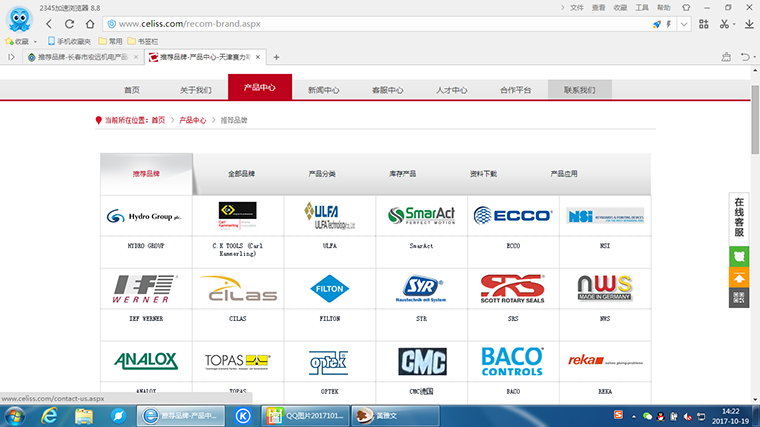
Task: Open the skin shirt icon in title bar
Action: 686,8
